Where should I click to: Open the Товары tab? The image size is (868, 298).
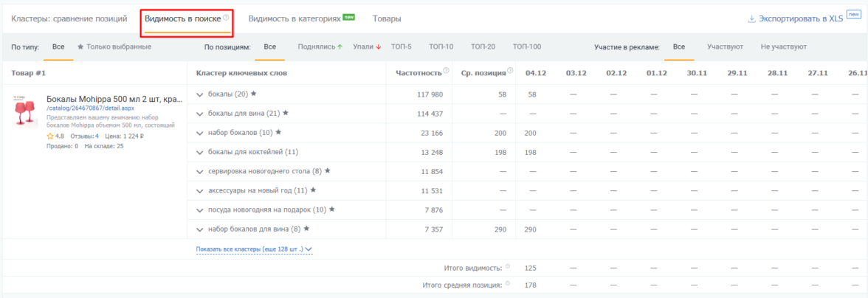[387, 18]
